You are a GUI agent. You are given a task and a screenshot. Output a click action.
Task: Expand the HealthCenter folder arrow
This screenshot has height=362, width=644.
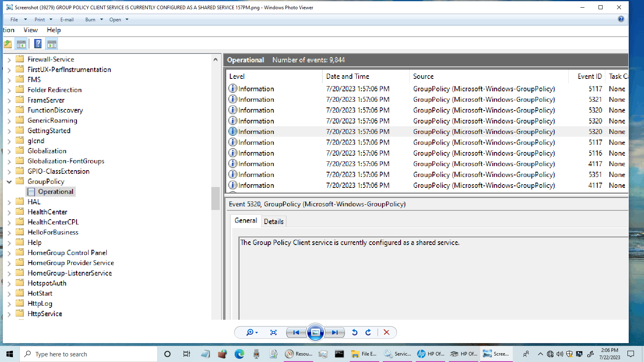pyautogui.click(x=9, y=212)
